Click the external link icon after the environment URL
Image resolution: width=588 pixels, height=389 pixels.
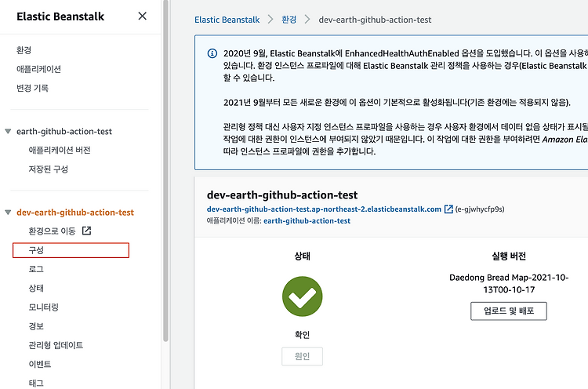point(448,209)
